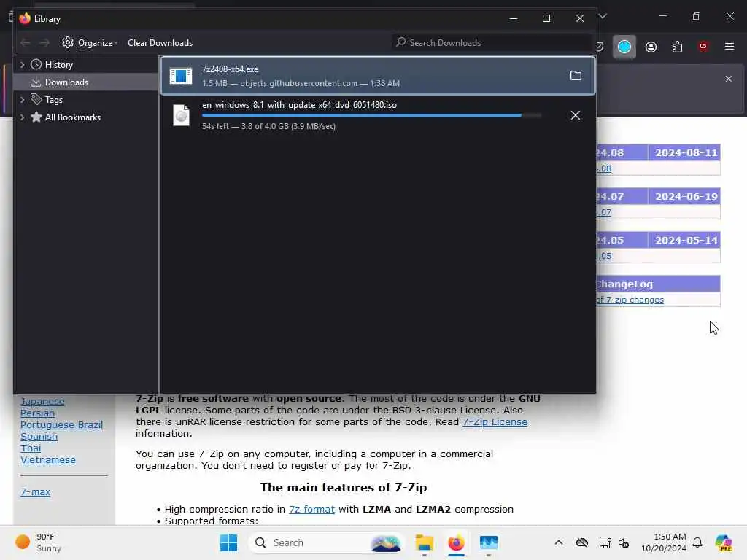Open uBlock Origin extension icon

[x=703, y=46]
